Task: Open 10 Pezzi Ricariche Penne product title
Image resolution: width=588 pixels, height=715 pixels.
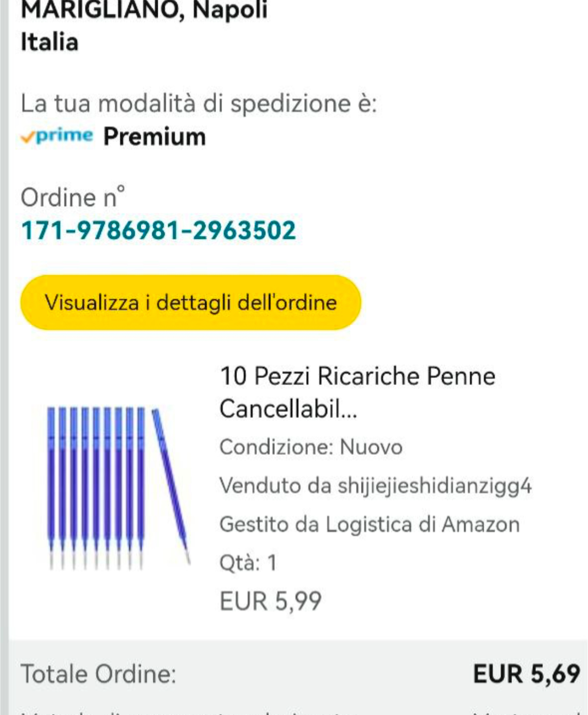Action: [x=357, y=392]
